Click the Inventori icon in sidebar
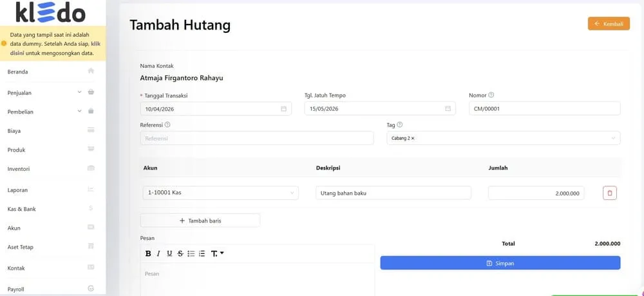This screenshot has width=644, height=296. coord(91,168)
